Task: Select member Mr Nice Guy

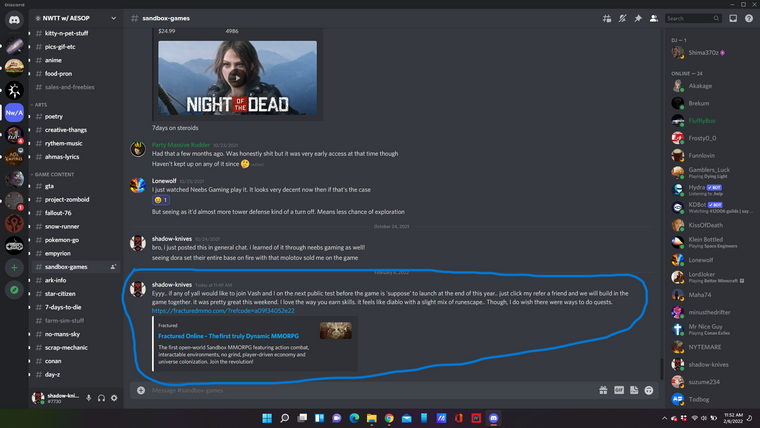Action: point(709,330)
